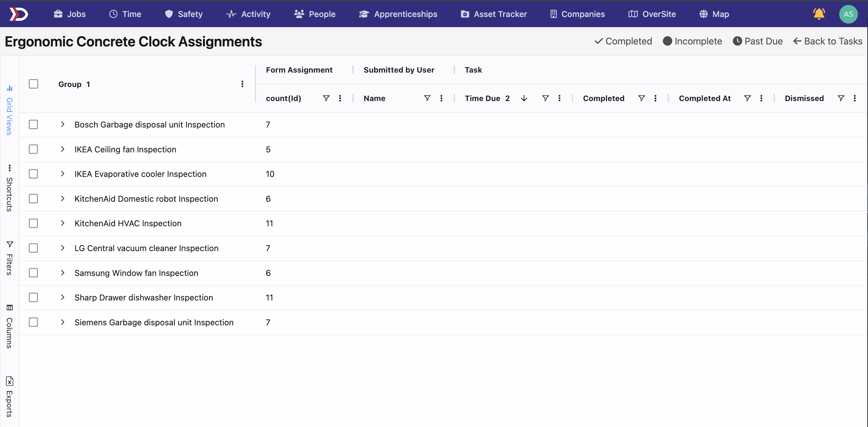This screenshot has width=868, height=427.
Task: Open Shortcuts side panel
Action: tap(9, 188)
